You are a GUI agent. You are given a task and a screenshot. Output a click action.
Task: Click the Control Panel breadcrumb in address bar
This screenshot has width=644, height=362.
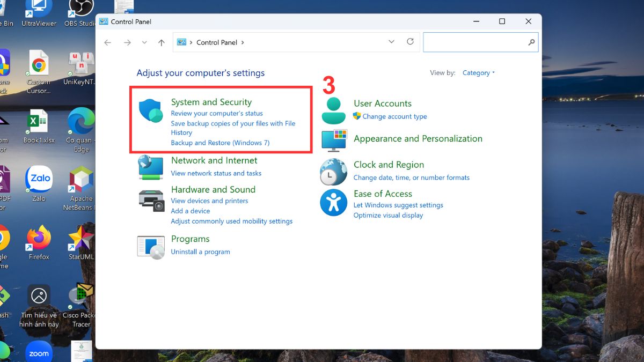click(x=217, y=42)
